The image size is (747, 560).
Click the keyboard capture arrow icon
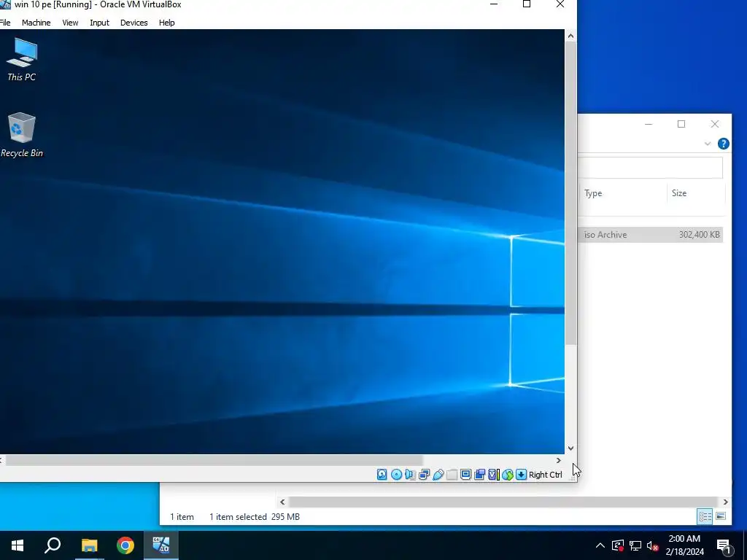(521, 474)
